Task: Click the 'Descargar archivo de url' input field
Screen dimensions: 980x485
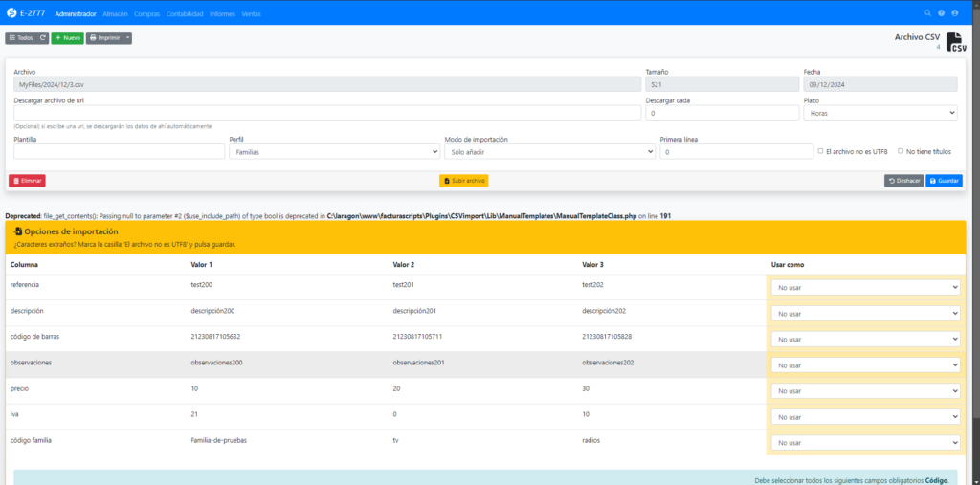Action: [x=326, y=113]
